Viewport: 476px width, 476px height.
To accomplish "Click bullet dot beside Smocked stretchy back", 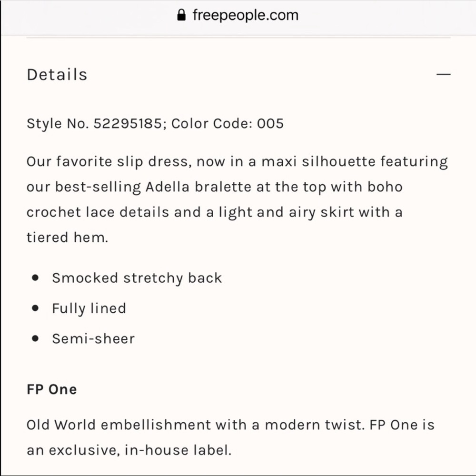I will click(x=35, y=278).
